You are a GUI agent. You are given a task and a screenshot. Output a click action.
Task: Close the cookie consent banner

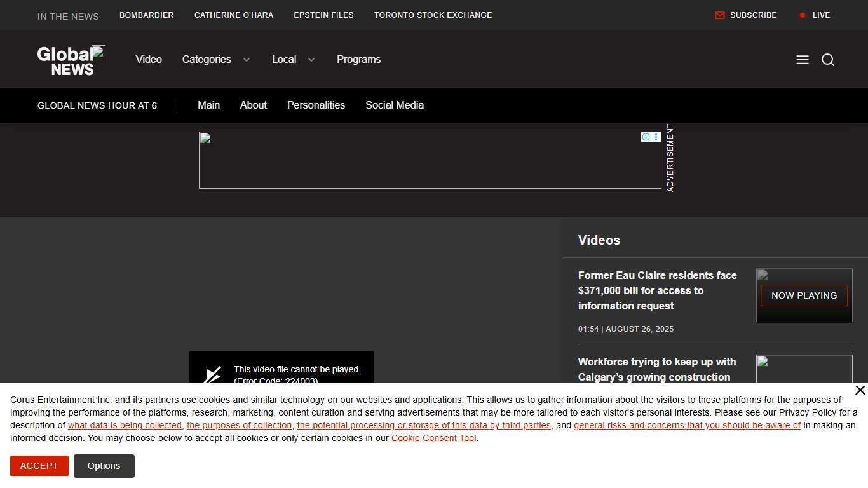coord(860,390)
